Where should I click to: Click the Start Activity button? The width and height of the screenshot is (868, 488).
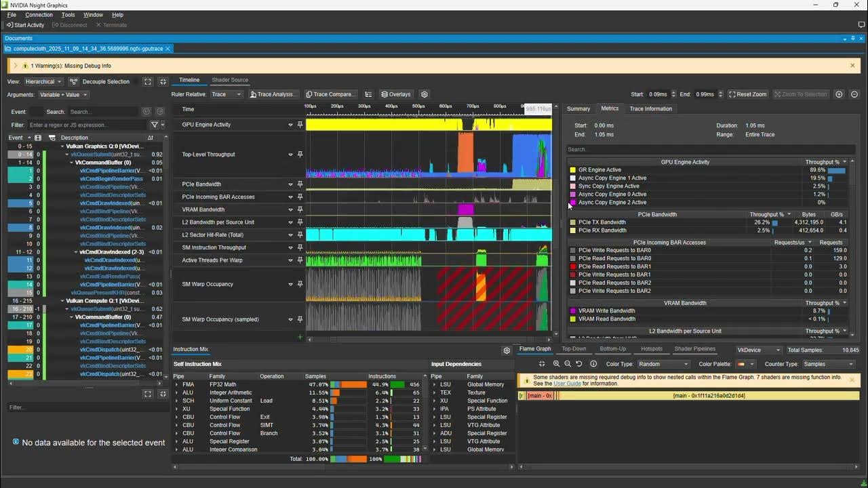(x=25, y=24)
